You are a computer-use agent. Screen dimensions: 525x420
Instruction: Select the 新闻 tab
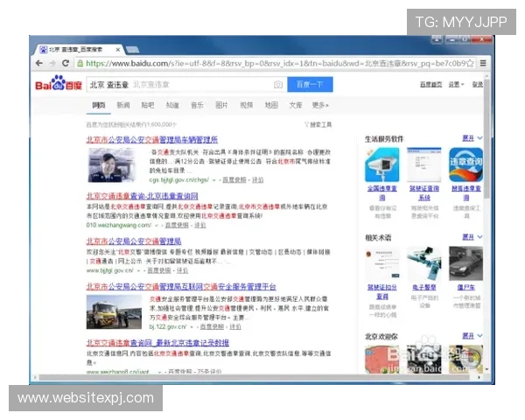(123, 105)
